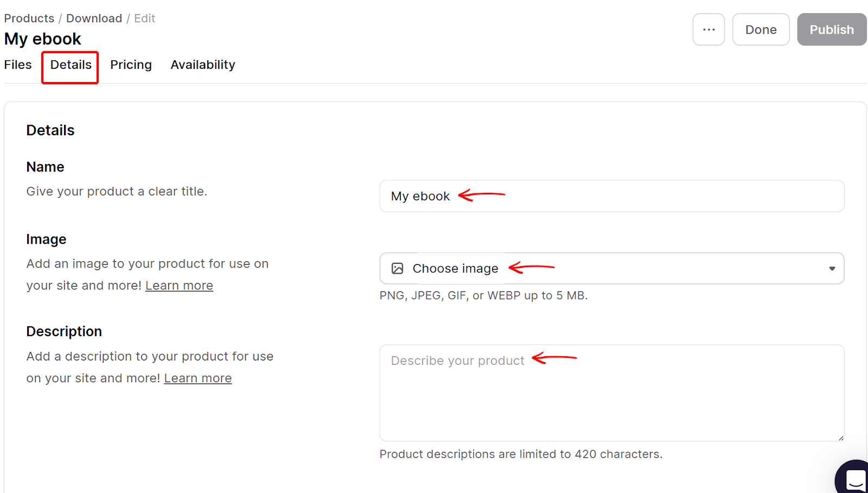Switch to the Files tab
This screenshot has height=493, width=868.
coord(18,65)
